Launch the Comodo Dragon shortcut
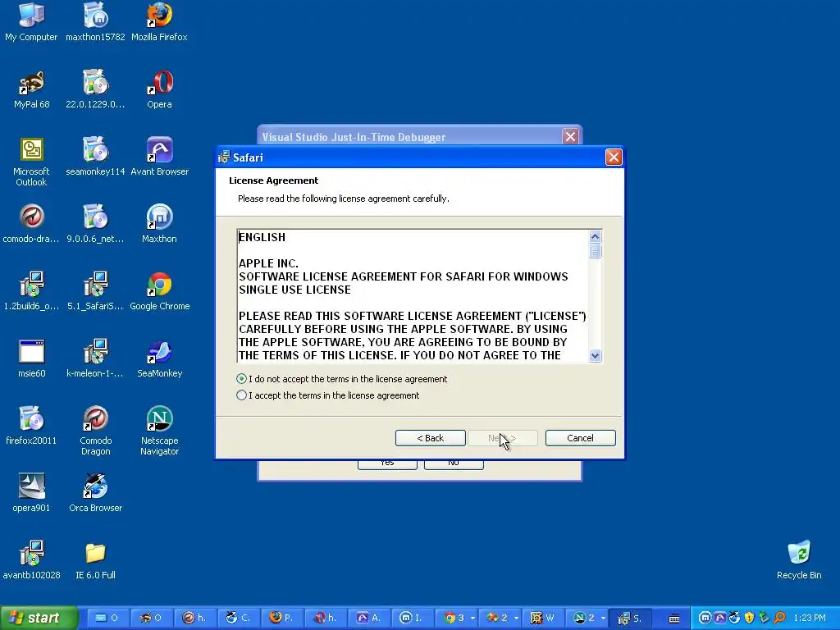 coord(95,431)
